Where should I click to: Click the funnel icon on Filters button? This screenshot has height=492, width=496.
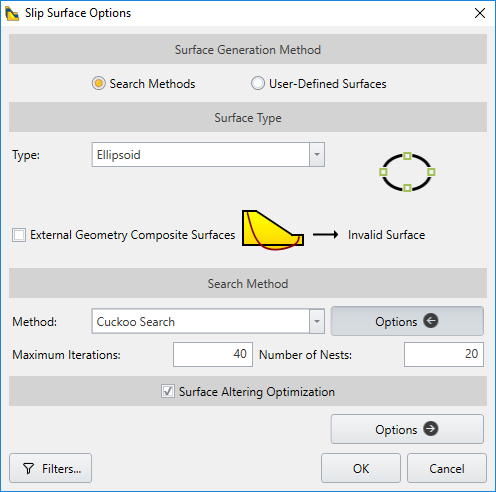(29, 469)
